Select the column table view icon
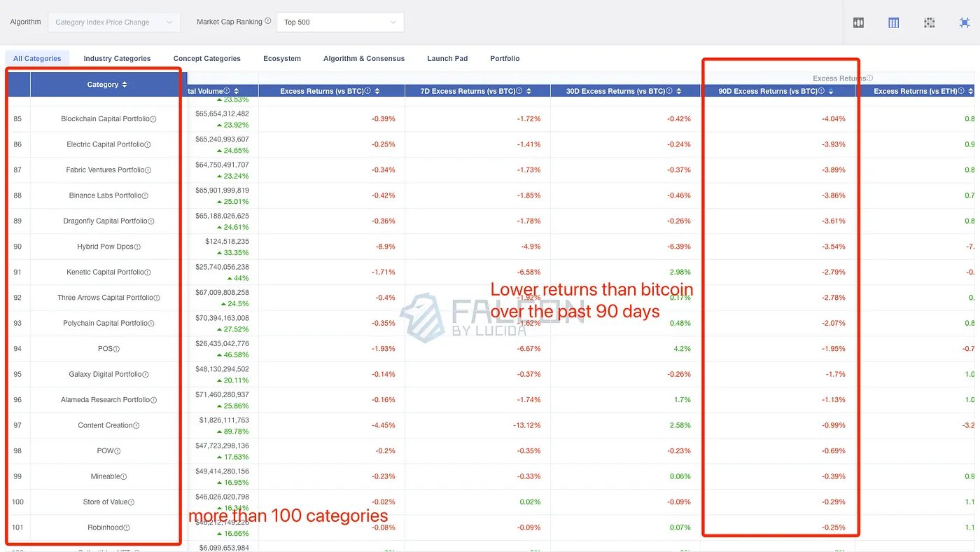Screen dimensions: 980x552 [x=893, y=22]
